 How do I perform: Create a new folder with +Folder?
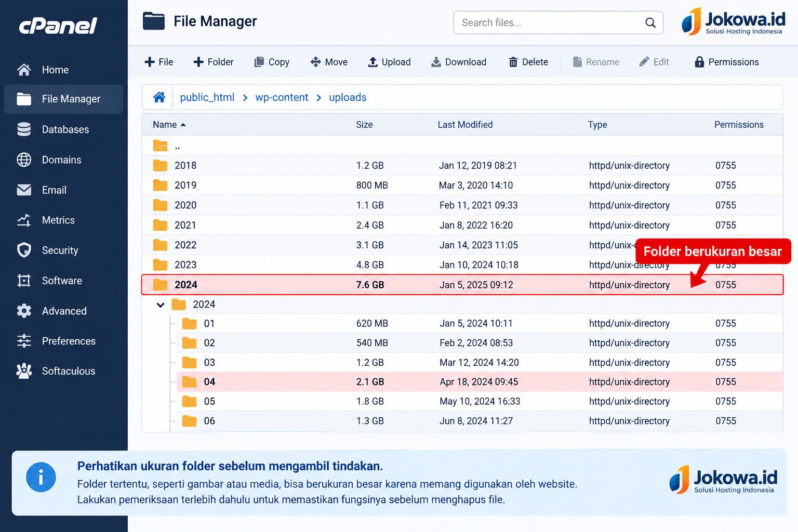tap(214, 62)
